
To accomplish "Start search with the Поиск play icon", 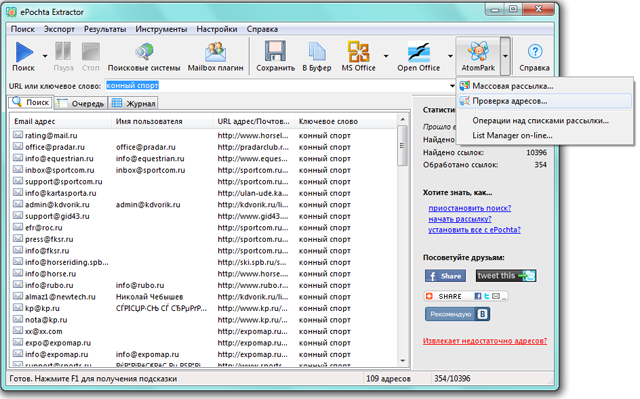I will coord(24,52).
